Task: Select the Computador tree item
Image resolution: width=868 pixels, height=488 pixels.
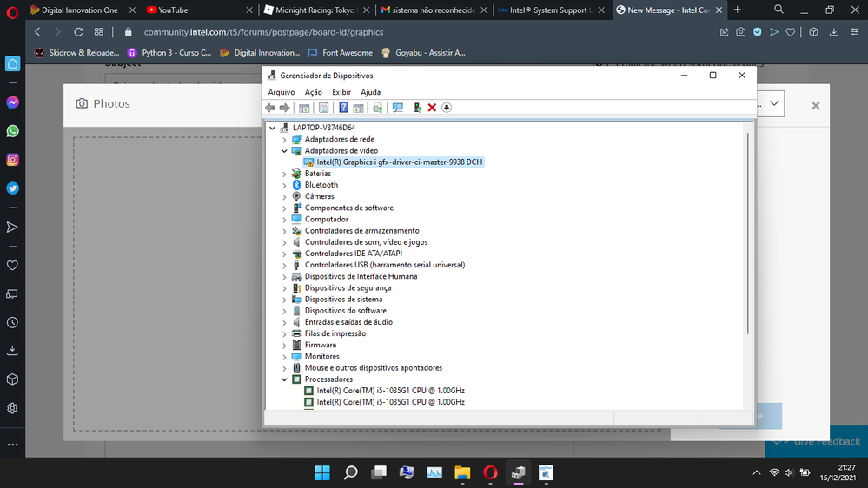Action: [326, 219]
